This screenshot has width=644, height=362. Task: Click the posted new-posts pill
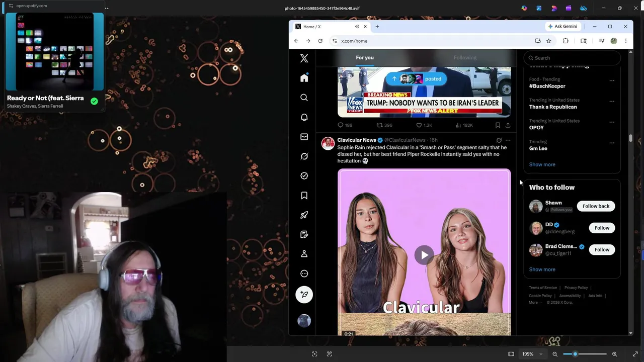(x=417, y=79)
